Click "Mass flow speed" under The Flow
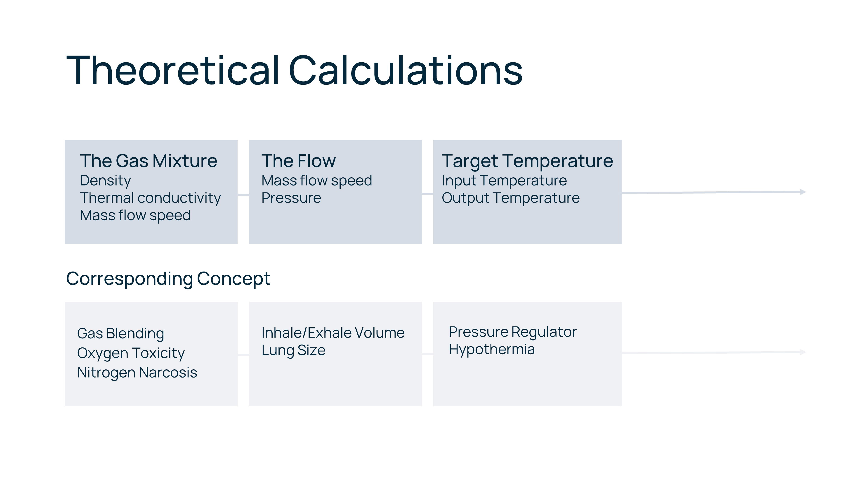The image size is (868, 488). pos(316,181)
